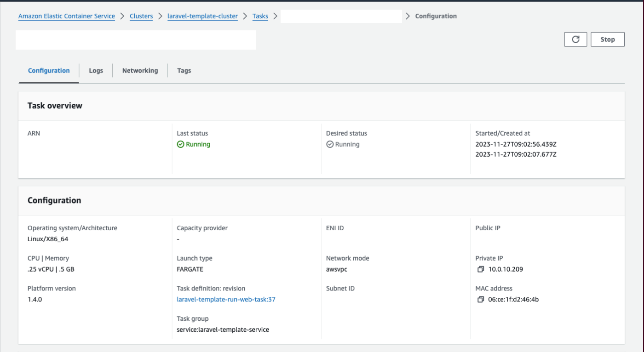Viewport: 644px width, 352px height.
Task: Stop the running task
Action: click(608, 40)
